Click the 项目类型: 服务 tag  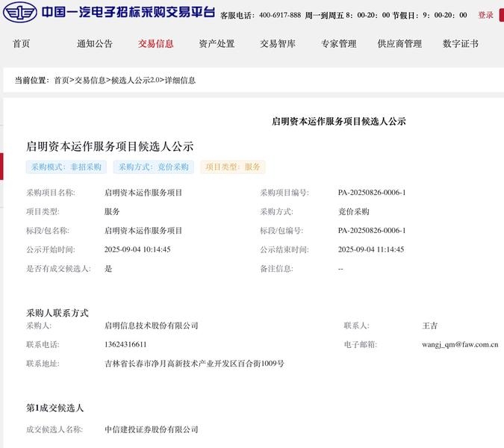[x=233, y=167]
